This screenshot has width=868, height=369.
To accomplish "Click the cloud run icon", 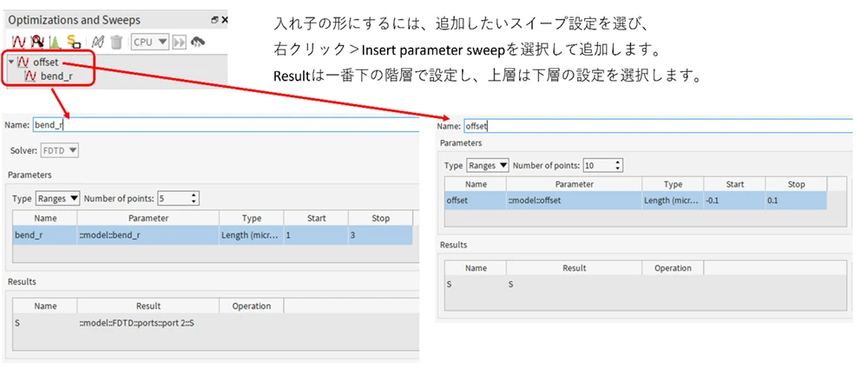I will click(x=198, y=42).
